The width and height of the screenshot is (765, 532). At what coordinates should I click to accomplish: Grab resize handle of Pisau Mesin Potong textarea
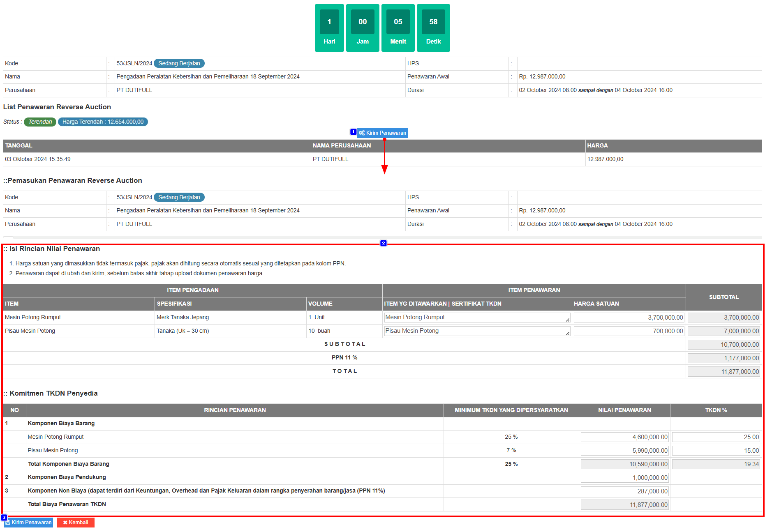pyautogui.click(x=567, y=334)
